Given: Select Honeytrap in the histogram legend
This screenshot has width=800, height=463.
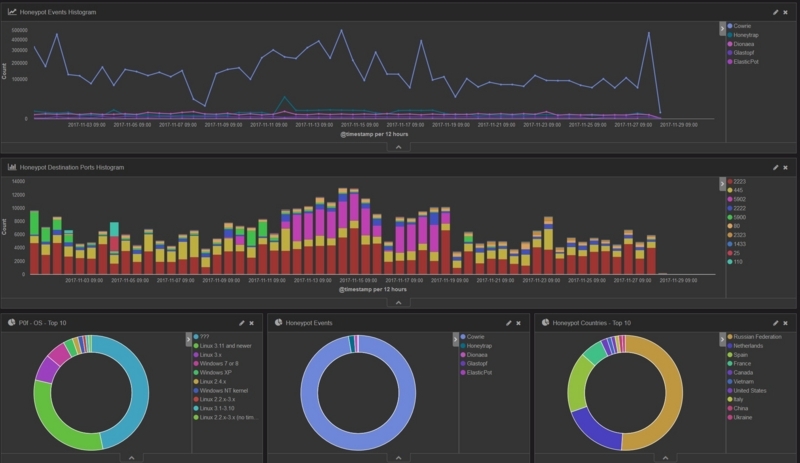Looking at the screenshot, I should [745, 35].
